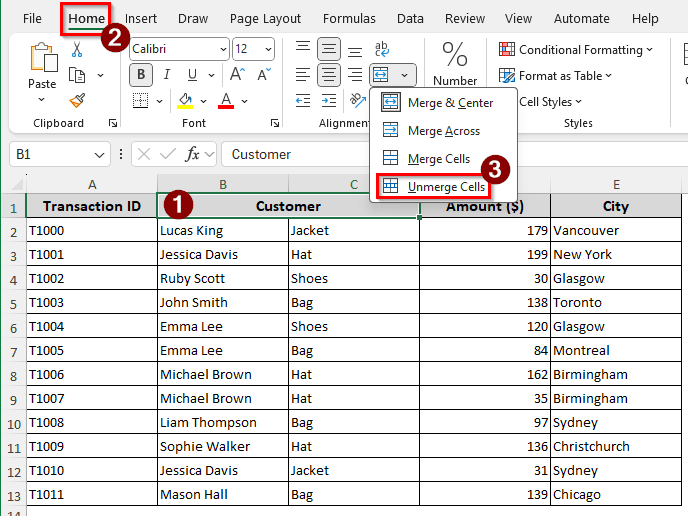The width and height of the screenshot is (688, 516).
Task: Open the Font Color dropdown arrow
Action: [244, 101]
